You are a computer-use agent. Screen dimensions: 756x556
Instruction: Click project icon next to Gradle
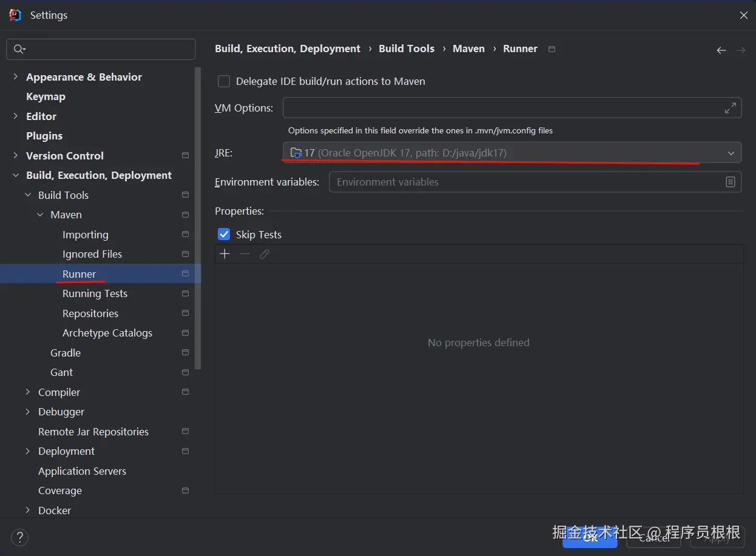point(185,353)
